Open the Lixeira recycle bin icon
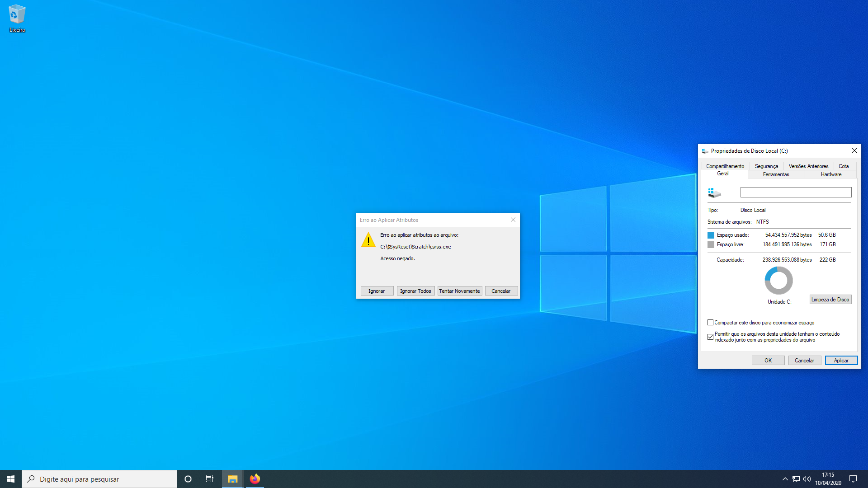 (17, 19)
